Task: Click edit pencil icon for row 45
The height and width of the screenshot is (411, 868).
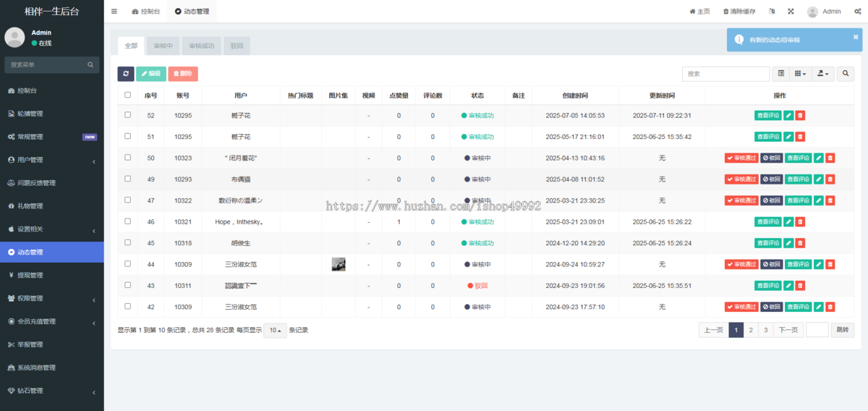Action: pos(788,243)
